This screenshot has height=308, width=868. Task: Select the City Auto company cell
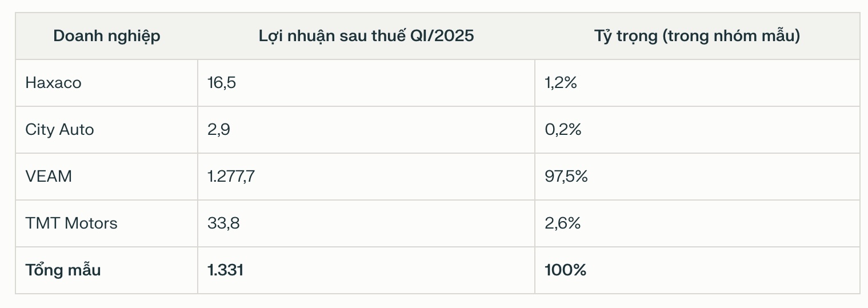tap(59, 130)
